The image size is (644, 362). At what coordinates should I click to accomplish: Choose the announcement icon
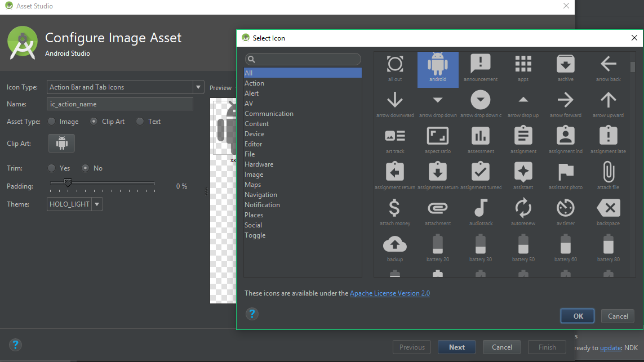point(481,69)
